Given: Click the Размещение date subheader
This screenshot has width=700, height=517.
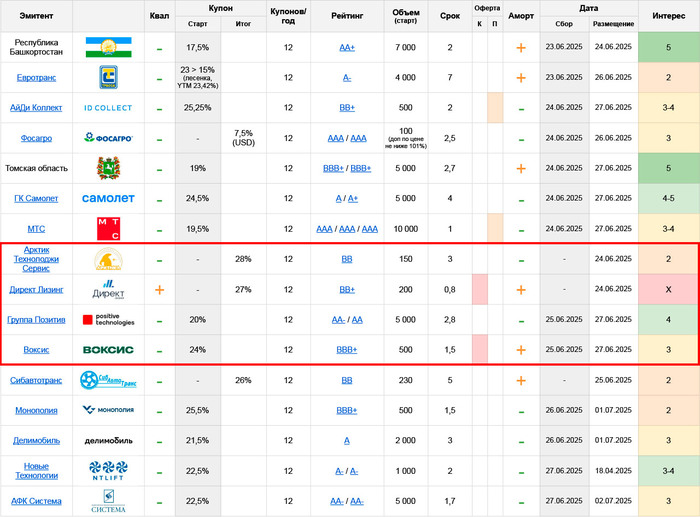Looking at the screenshot, I should [613, 24].
